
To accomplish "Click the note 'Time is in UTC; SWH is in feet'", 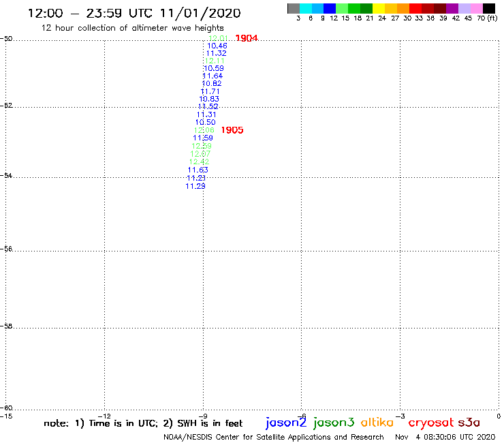I will (x=143, y=423).
